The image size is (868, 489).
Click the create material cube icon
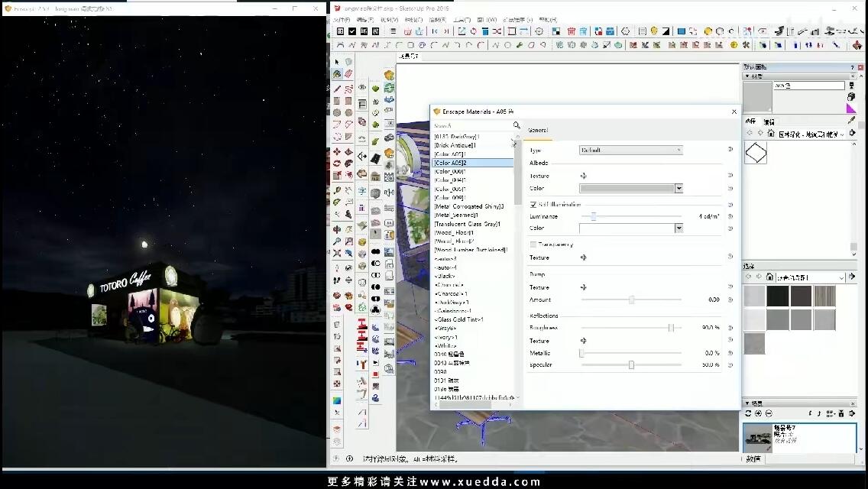tap(851, 97)
